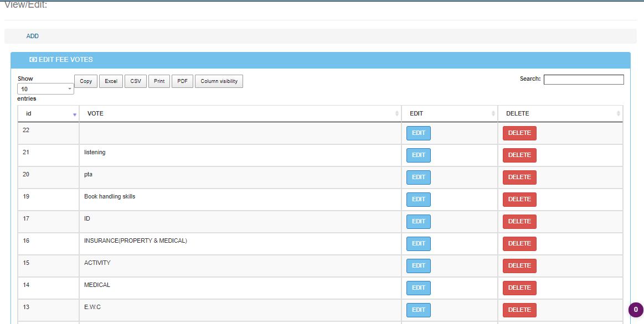The height and width of the screenshot is (324, 644).
Task: Click the Print button
Action: point(159,81)
